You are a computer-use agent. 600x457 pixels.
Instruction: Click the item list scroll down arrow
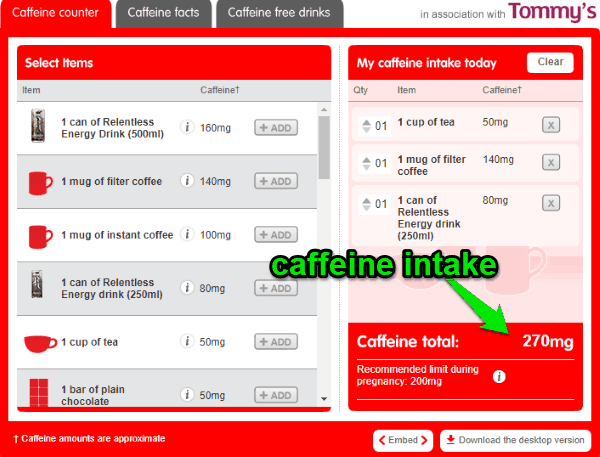click(x=324, y=399)
